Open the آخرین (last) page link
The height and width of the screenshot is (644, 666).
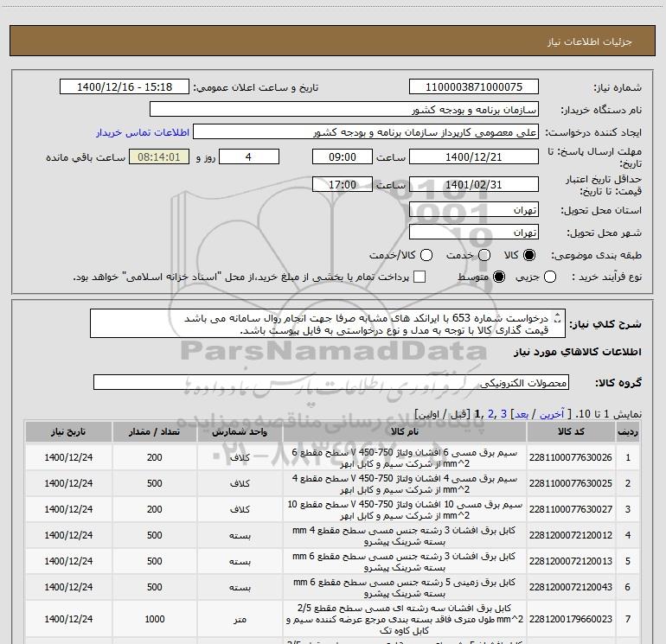pyautogui.click(x=552, y=414)
